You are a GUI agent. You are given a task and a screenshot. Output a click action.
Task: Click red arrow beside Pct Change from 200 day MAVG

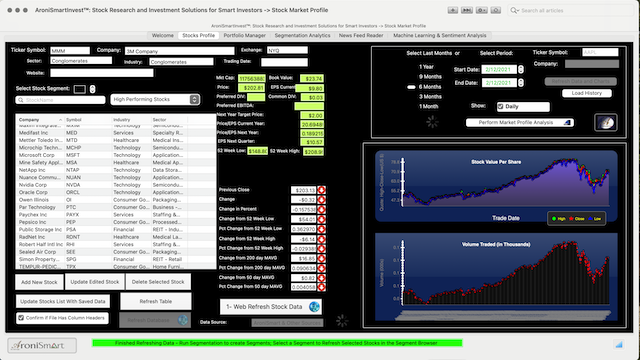(322, 268)
